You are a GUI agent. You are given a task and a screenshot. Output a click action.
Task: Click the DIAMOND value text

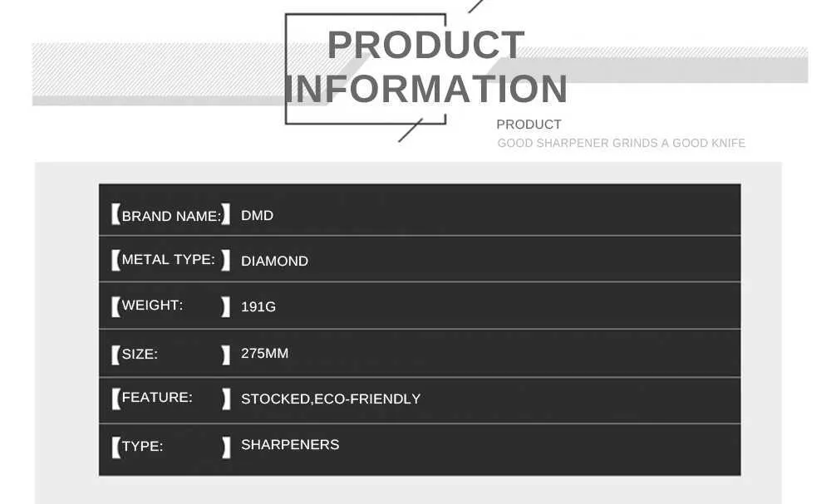(274, 261)
